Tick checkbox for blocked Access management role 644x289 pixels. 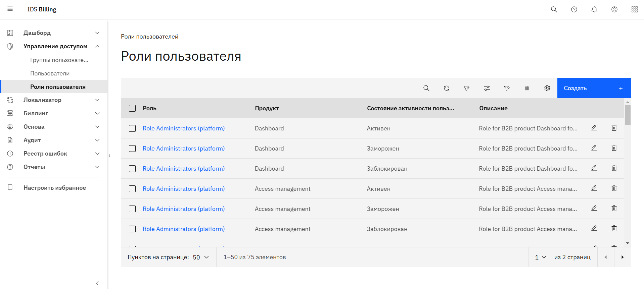click(x=132, y=229)
